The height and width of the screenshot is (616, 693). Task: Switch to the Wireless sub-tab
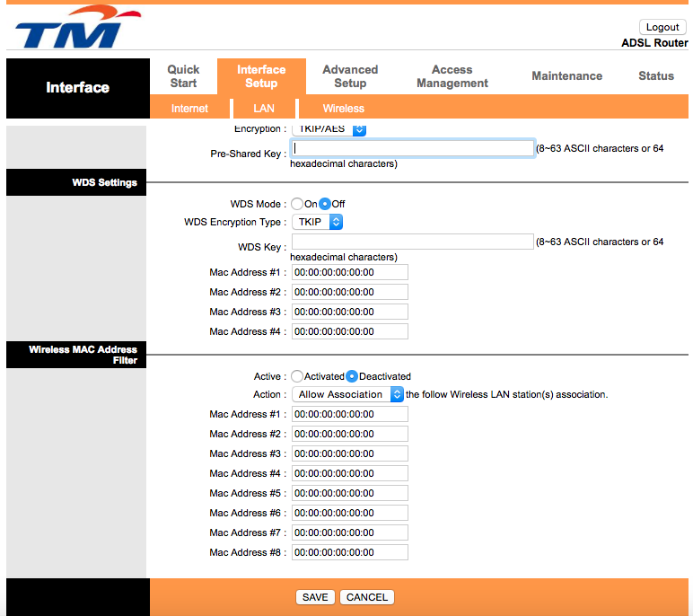(344, 109)
